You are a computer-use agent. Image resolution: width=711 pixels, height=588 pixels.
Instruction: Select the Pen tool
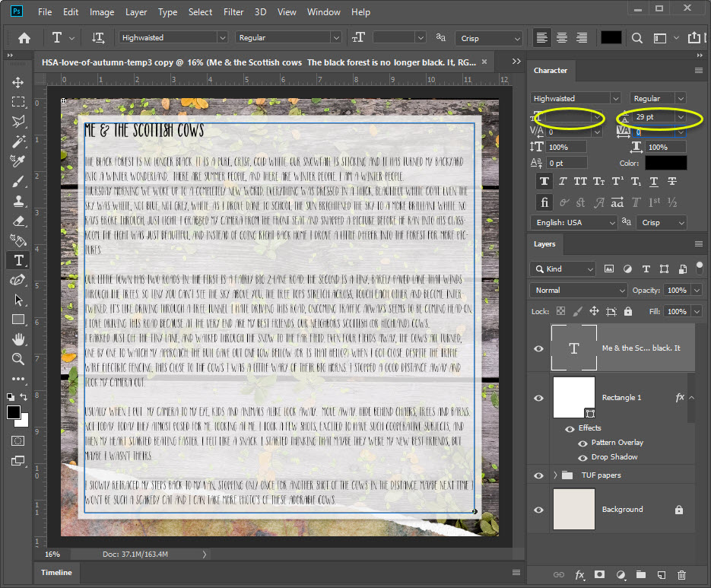(x=18, y=280)
